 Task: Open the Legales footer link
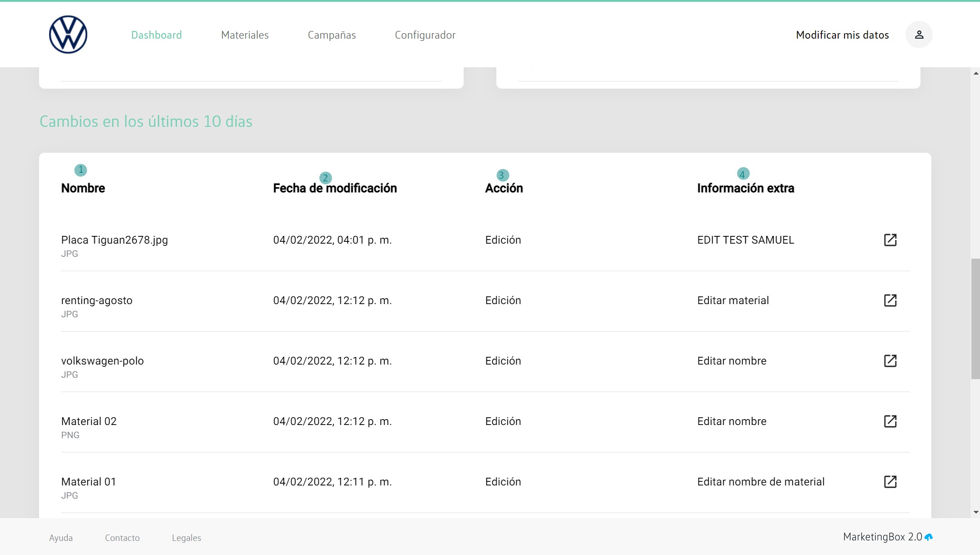186,538
